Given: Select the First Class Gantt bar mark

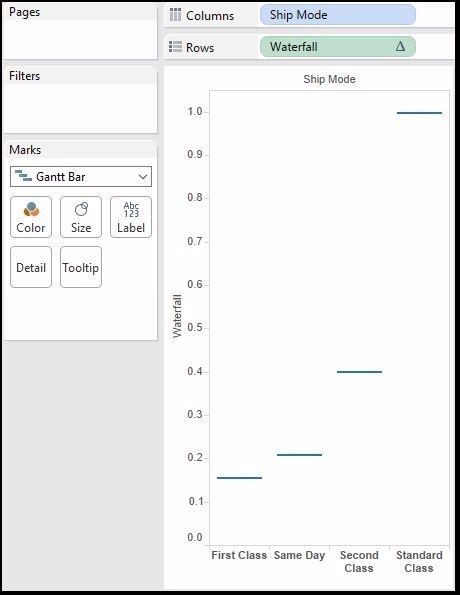Looking at the screenshot, I should (239, 478).
